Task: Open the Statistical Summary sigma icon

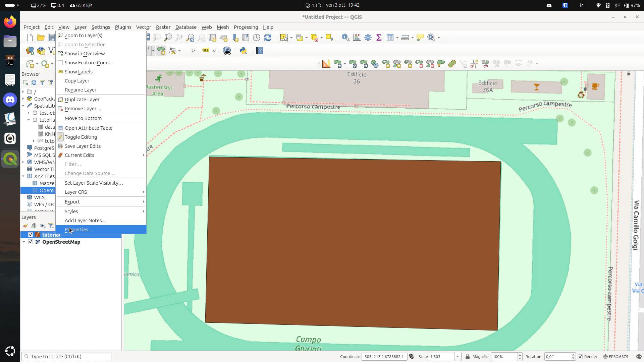Action: pyautogui.click(x=379, y=38)
